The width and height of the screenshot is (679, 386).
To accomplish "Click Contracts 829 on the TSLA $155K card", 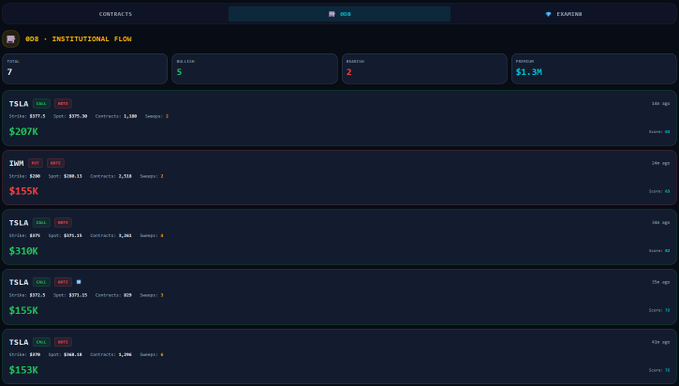I will tap(127, 295).
